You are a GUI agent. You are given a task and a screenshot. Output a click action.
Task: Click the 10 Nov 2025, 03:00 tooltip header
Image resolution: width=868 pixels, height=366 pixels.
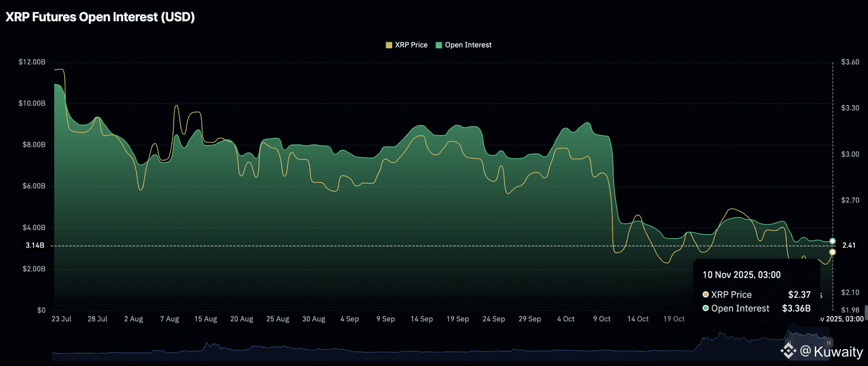tap(741, 275)
